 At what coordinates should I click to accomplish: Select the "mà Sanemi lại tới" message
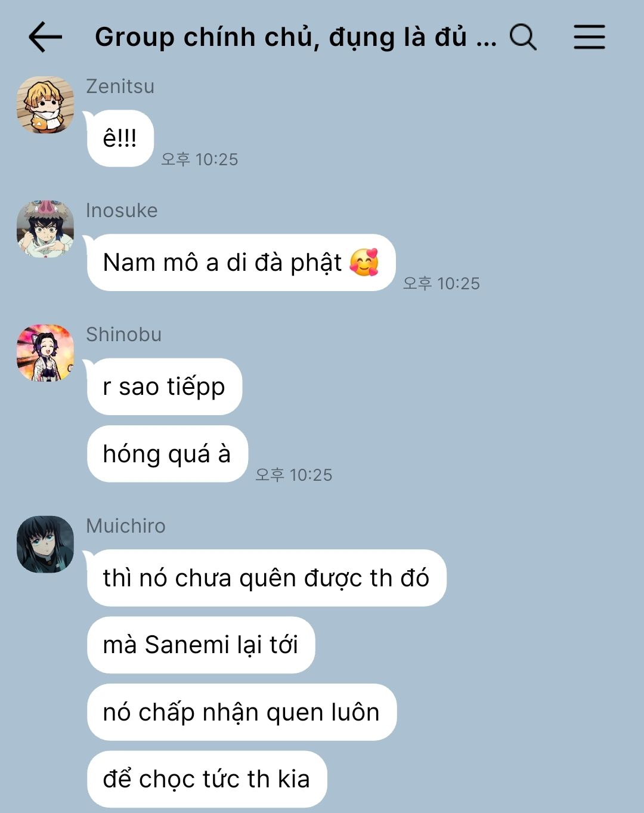click(x=201, y=645)
